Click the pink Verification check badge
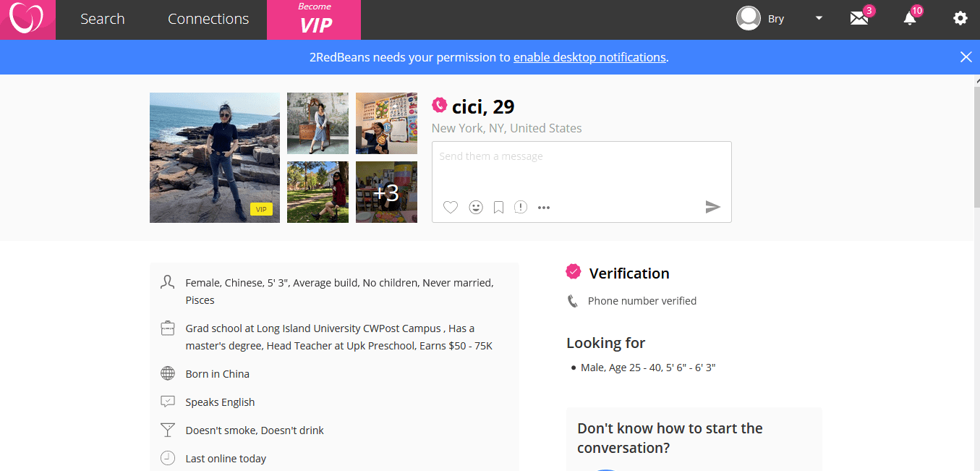Screen dimensions: 980x471 (x=574, y=272)
